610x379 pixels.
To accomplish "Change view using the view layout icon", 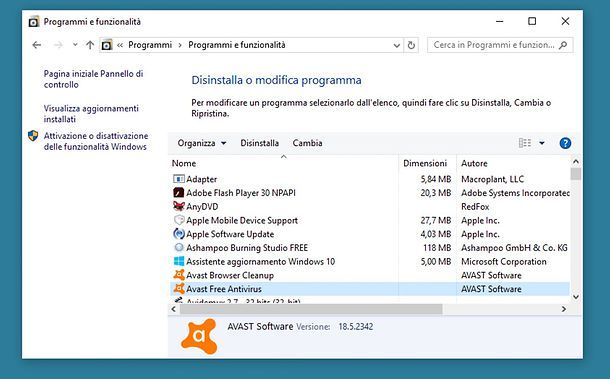I will [x=525, y=143].
